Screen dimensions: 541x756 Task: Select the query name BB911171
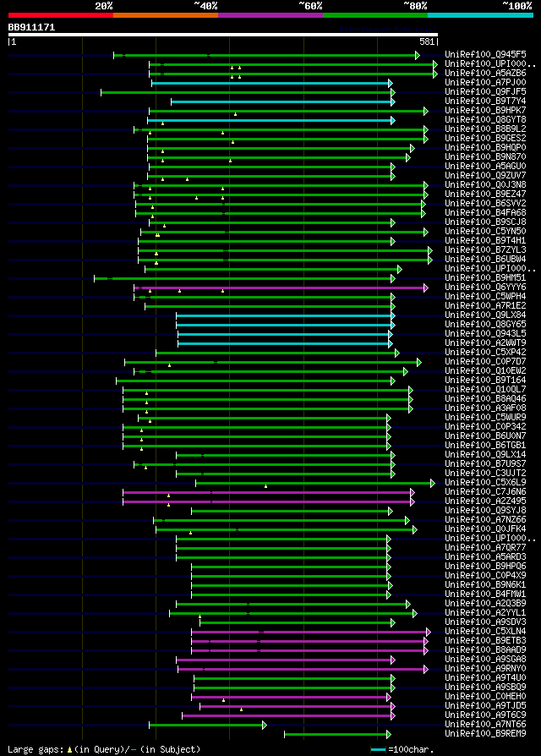pyautogui.click(x=31, y=27)
